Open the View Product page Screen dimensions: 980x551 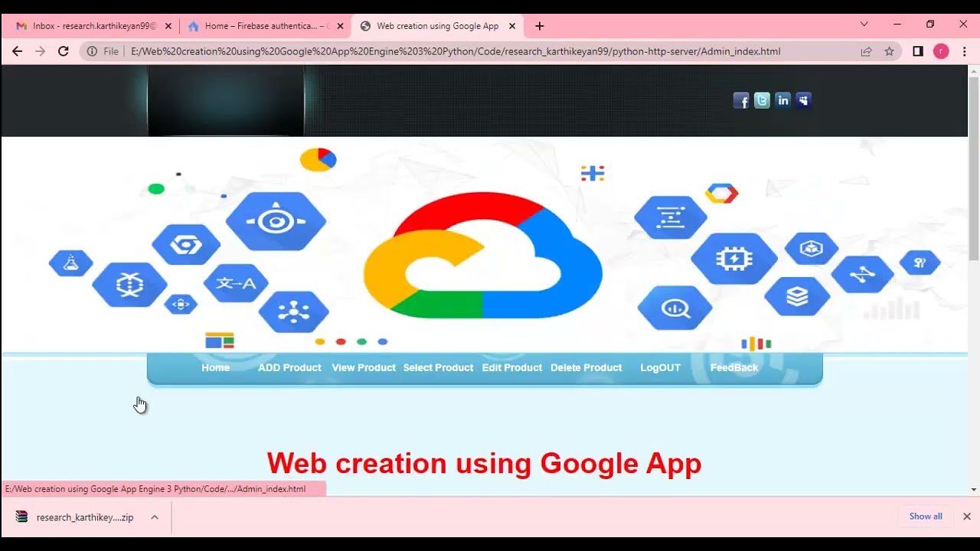364,368
